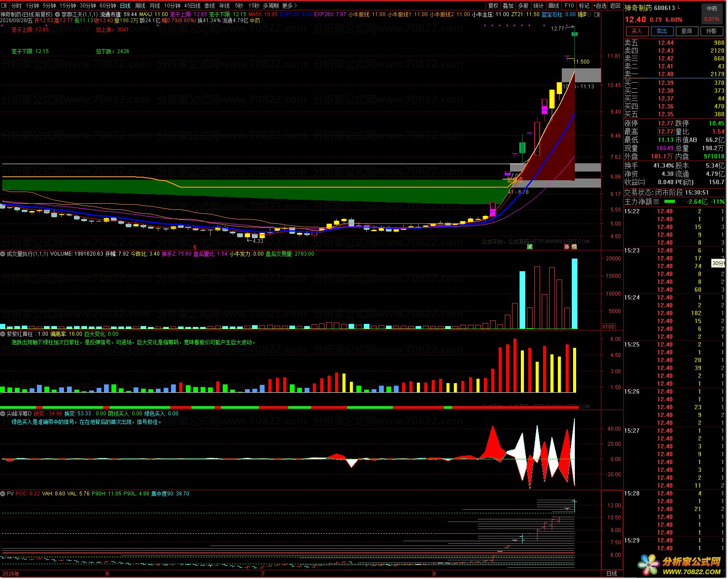The image size is (728, 579).
Task: Click the 榜 marker under the chart
Action: click(x=574, y=247)
